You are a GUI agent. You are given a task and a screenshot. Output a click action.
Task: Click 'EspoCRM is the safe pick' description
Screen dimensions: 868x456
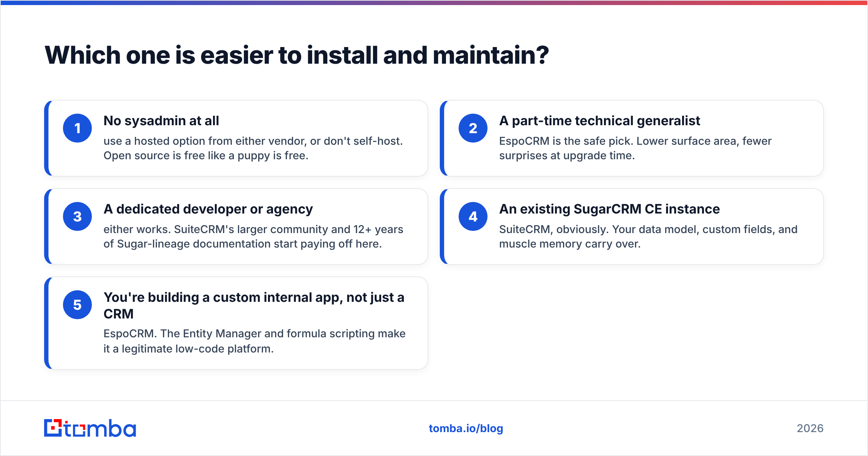[x=635, y=148]
